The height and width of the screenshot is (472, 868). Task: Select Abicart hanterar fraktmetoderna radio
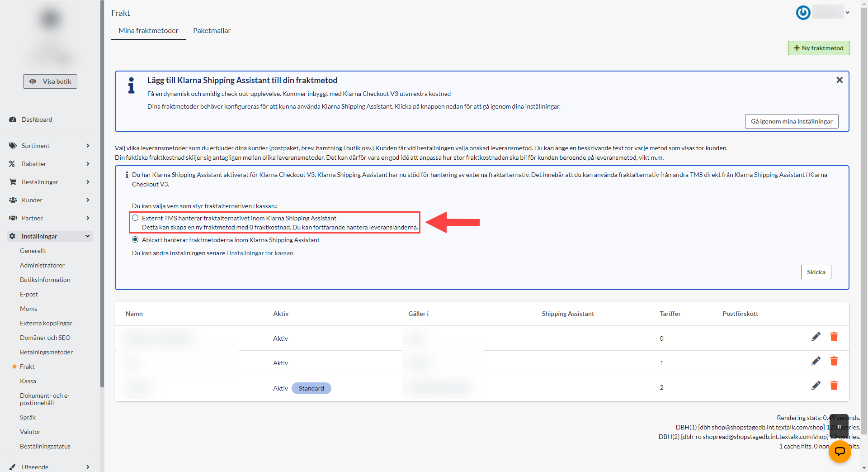click(x=135, y=240)
